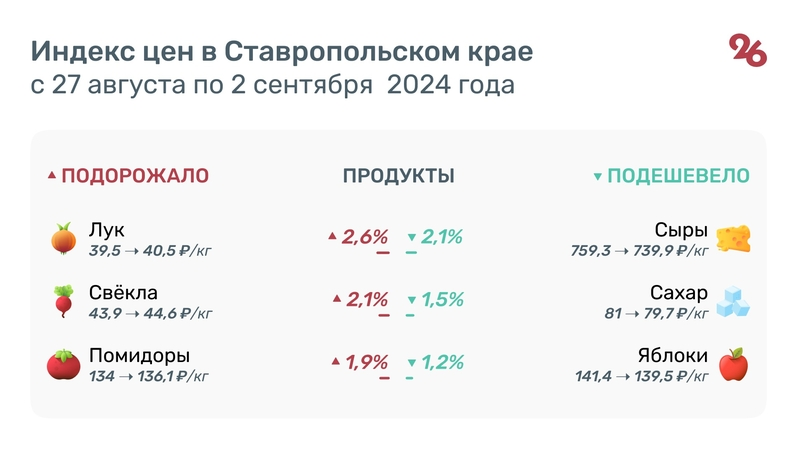Click the green 1,5% sugar decrease value
800x452 pixels.
[441, 300]
